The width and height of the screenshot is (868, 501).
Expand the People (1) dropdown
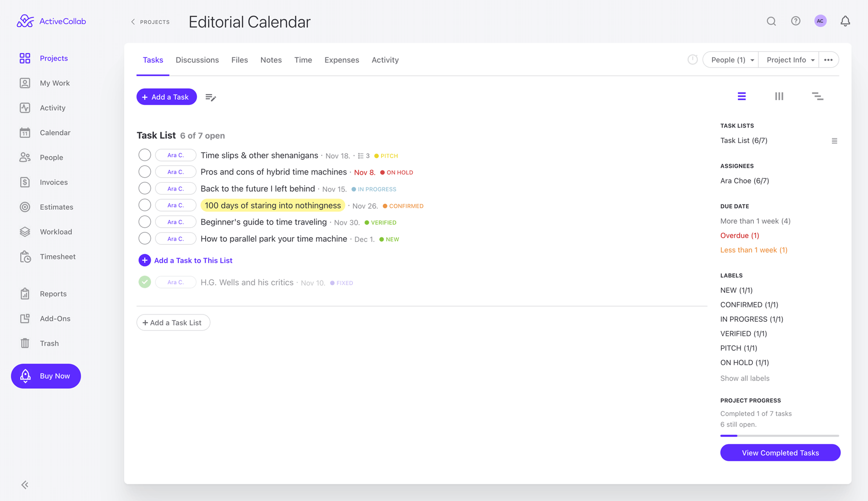731,60
